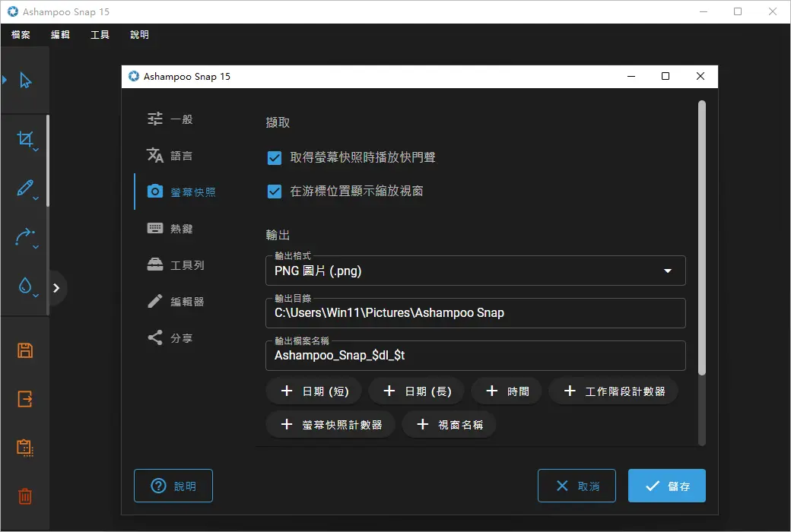
Task: Open the 編輯 menu
Action: [60, 35]
